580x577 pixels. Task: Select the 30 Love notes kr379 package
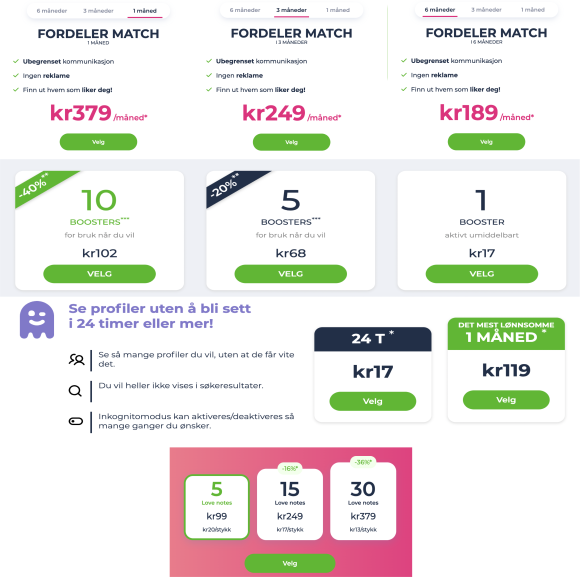point(363,501)
